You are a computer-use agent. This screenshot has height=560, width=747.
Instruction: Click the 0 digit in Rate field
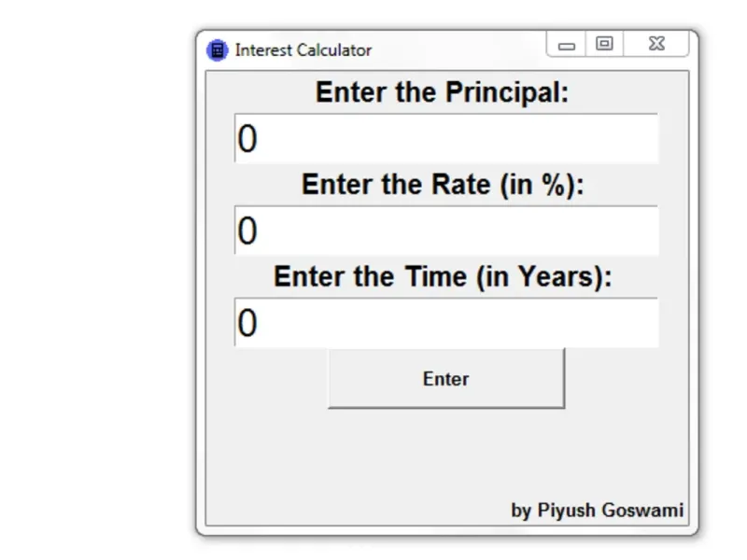click(x=247, y=231)
